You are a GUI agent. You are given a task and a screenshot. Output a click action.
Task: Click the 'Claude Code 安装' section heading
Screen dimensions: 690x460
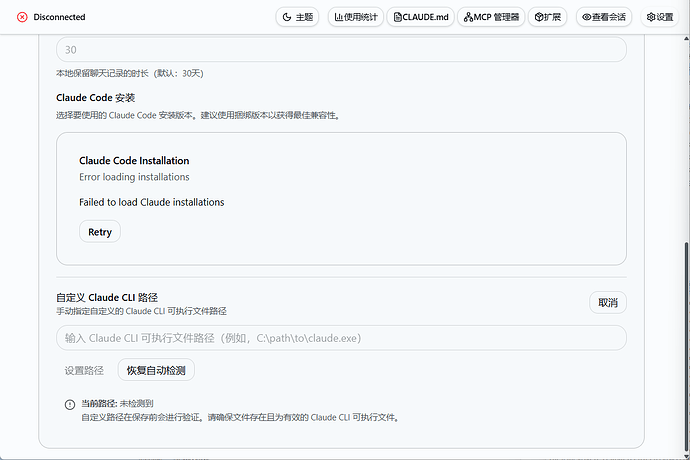(x=95, y=98)
